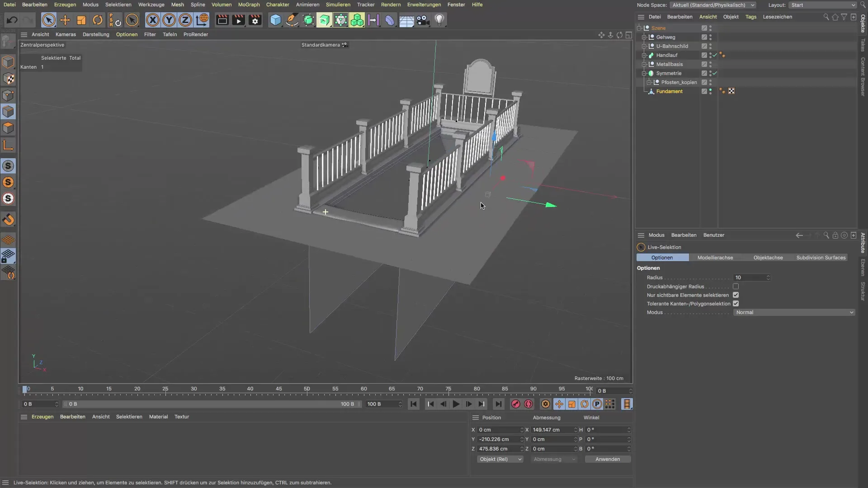Open the MoGraph cloner icon

(x=357, y=20)
